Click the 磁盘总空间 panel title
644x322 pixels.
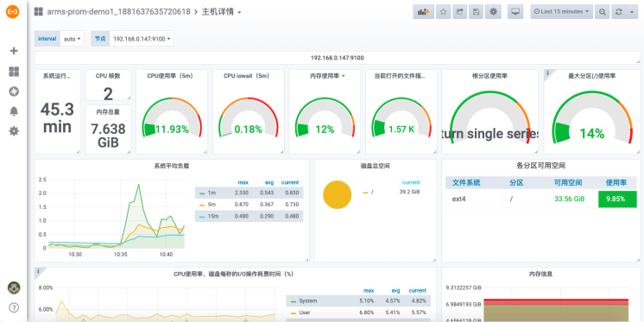376,166
